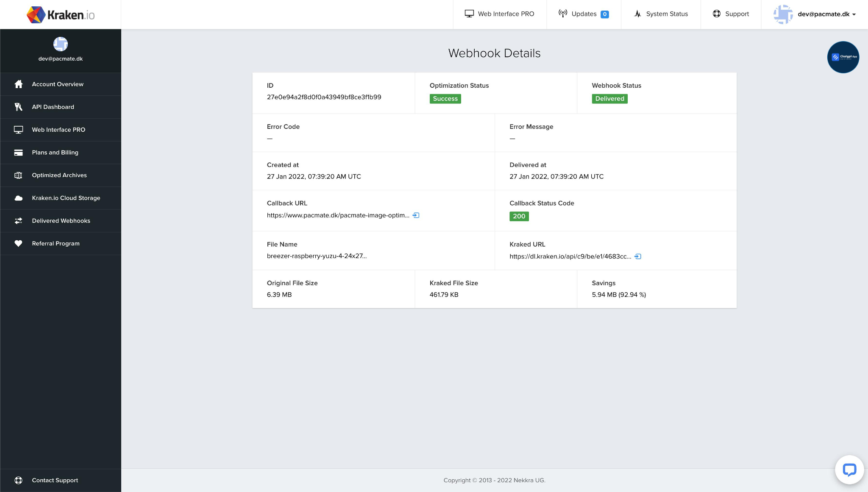Click the dev@pacmate.dk sidebar email text
Image resolution: width=868 pixels, height=492 pixels.
click(61, 59)
